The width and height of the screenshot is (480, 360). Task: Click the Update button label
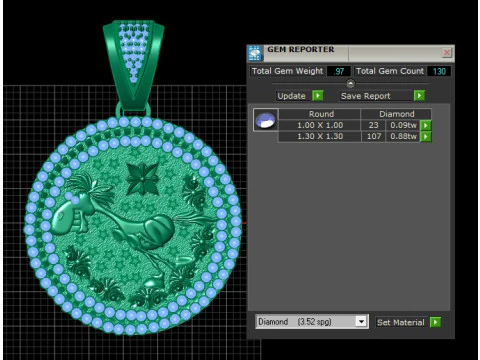[x=291, y=96]
